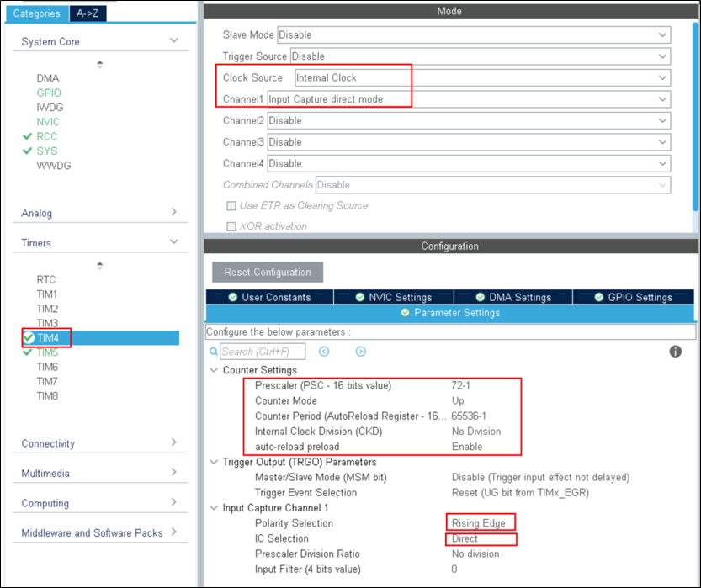This screenshot has height=588, width=701.
Task: Click the sort arrows under System Core
Action: pos(100,64)
